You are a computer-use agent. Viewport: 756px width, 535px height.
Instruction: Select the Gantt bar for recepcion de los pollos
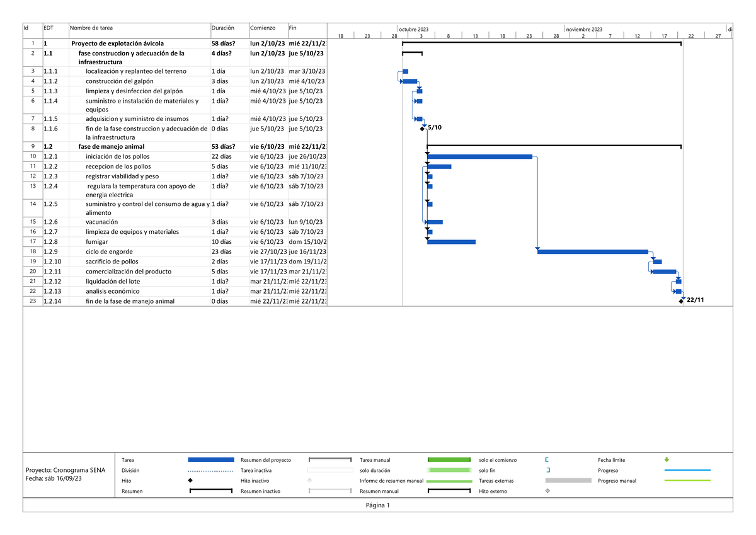tap(439, 166)
